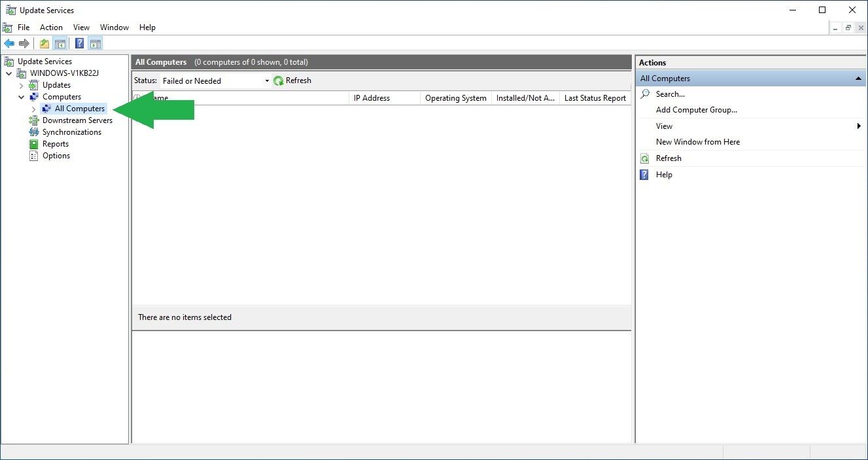This screenshot has height=460, width=868.
Task: Click the MDI child minimize button
Action: tap(836, 27)
